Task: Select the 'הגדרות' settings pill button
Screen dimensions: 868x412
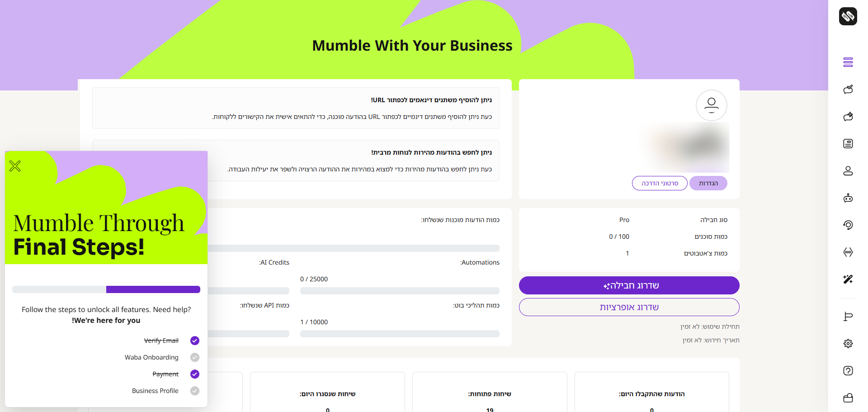Action: [x=708, y=183]
